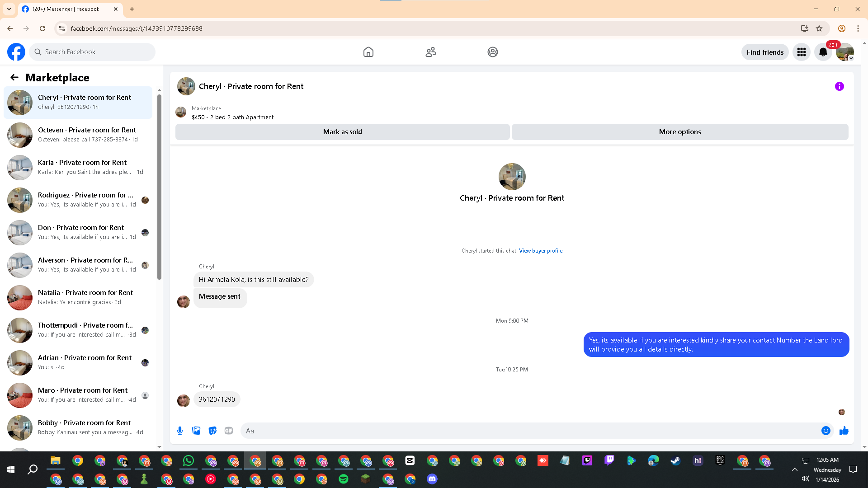This screenshot has height=488, width=868.
Task: Open the GIF picker icon
Action: 229,431
